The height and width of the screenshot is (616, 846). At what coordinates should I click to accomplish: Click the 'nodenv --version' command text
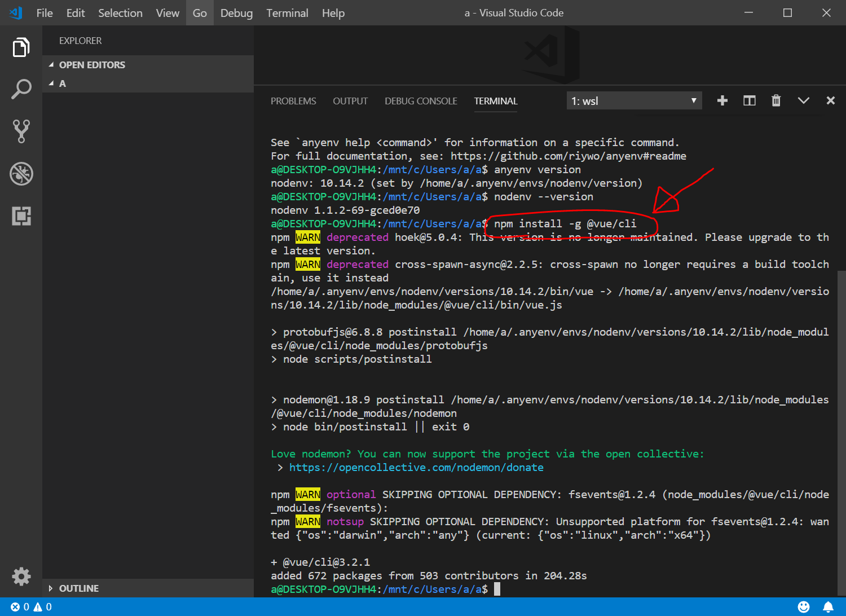(x=544, y=197)
